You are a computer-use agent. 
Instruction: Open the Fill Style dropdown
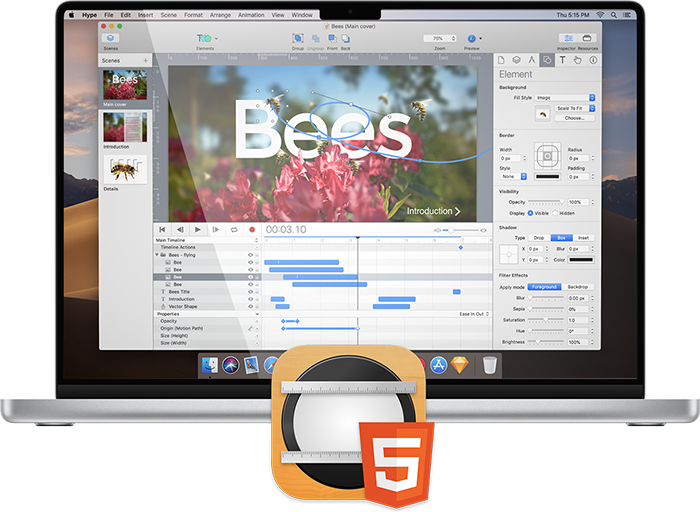[x=565, y=97]
